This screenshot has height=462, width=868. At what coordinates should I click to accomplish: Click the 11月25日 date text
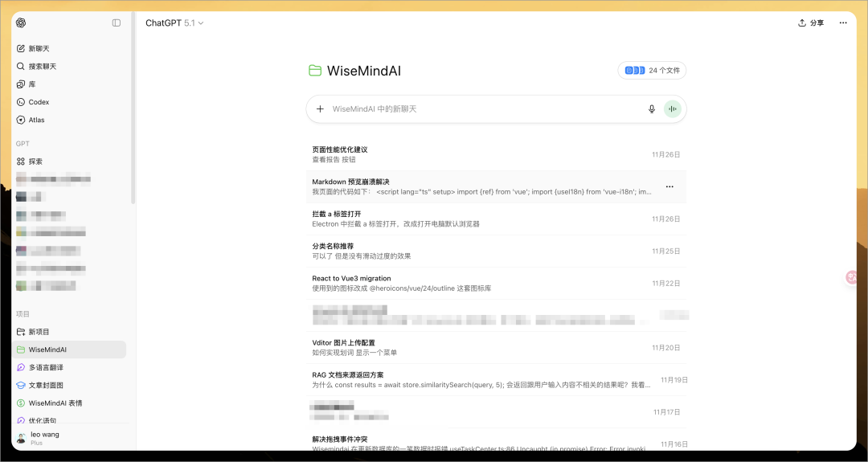666,251
